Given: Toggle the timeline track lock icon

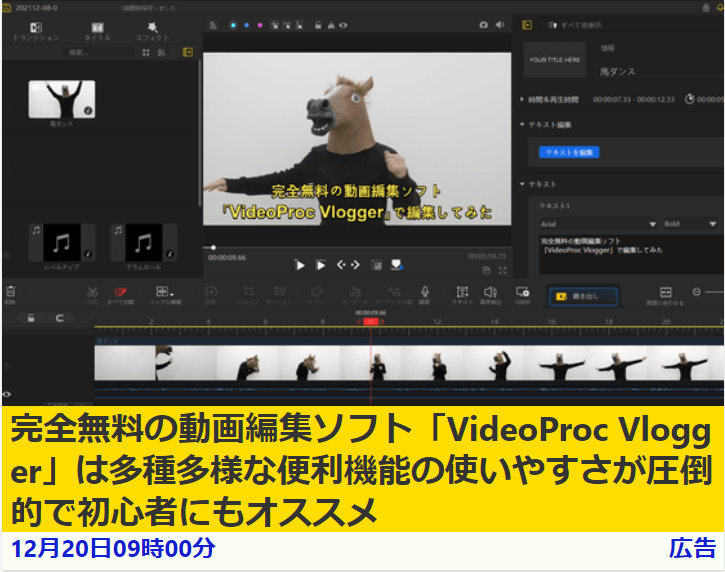Looking at the screenshot, I should tap(31, 318).
